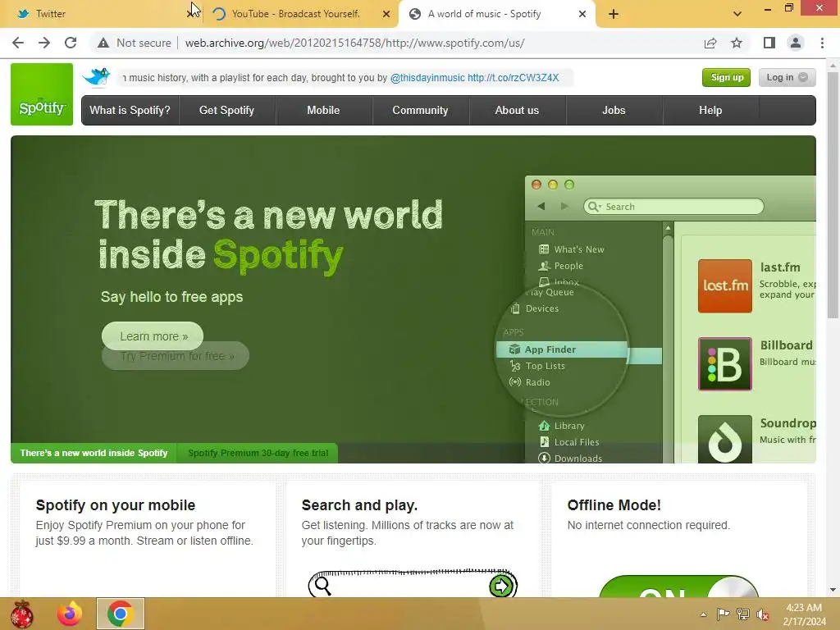Click the Offline Mode! heading
840x630 pixels.
click(614, 505)
